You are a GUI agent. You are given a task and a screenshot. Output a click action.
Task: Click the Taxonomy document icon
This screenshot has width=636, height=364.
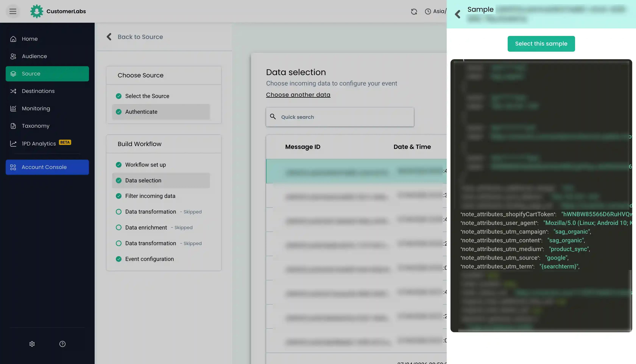click(13, 126)
